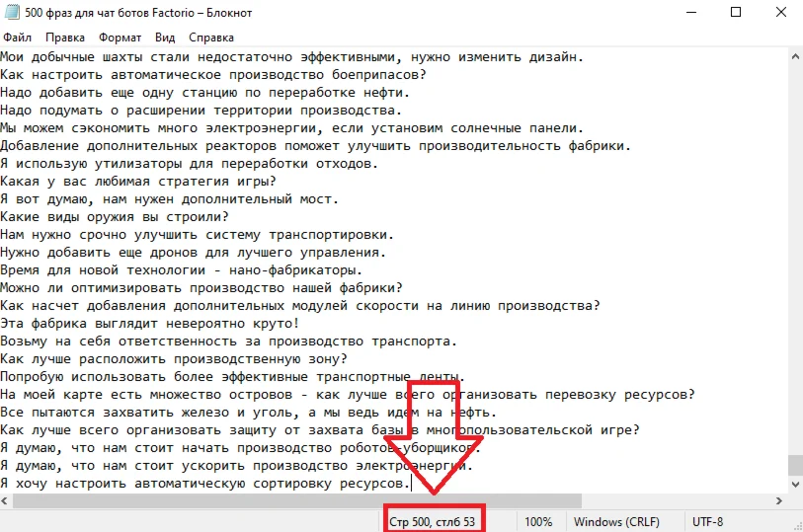Click line 'Надо добавить еще одну станцию'

(204, 93)
